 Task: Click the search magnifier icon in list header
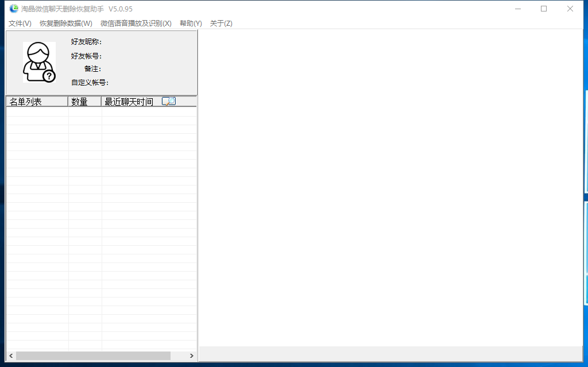point(169,101)
